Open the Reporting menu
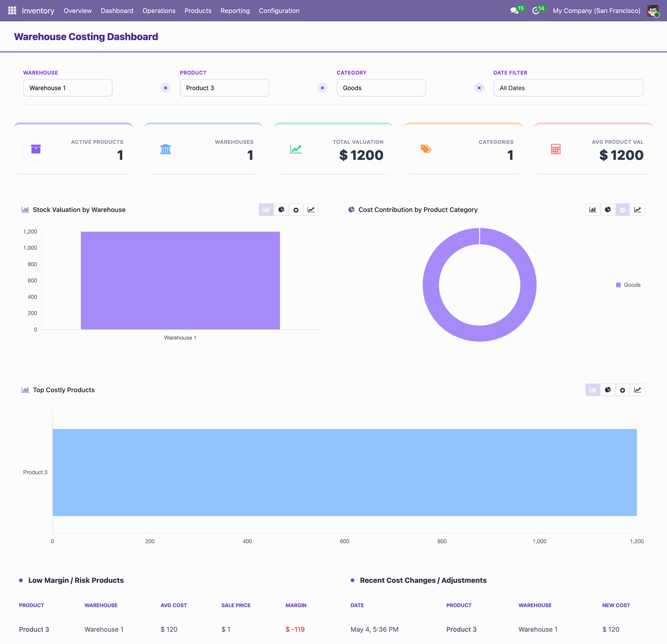This screenshot has height=644, width=667. pos(235,11)
